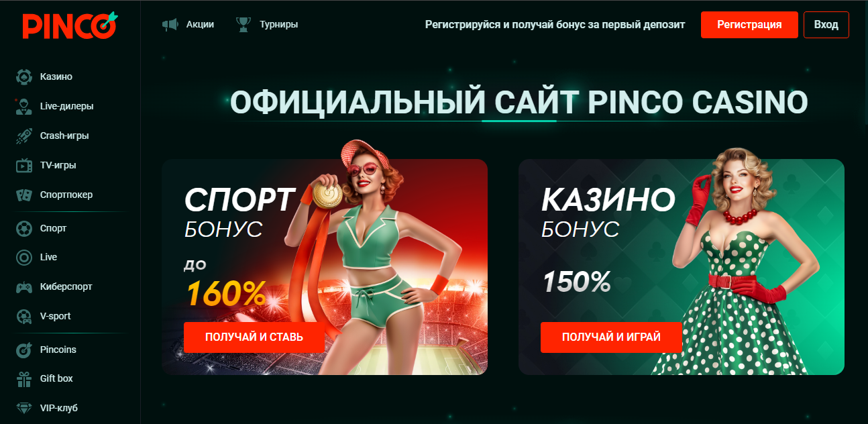
Task: Click the Казино poker chip icon
Action: tap(24, 76)
